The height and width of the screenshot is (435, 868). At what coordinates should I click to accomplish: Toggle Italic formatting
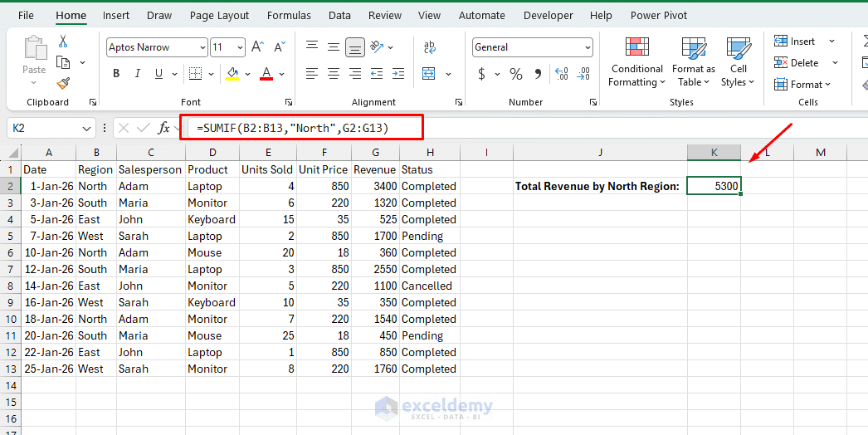point(137,74)
